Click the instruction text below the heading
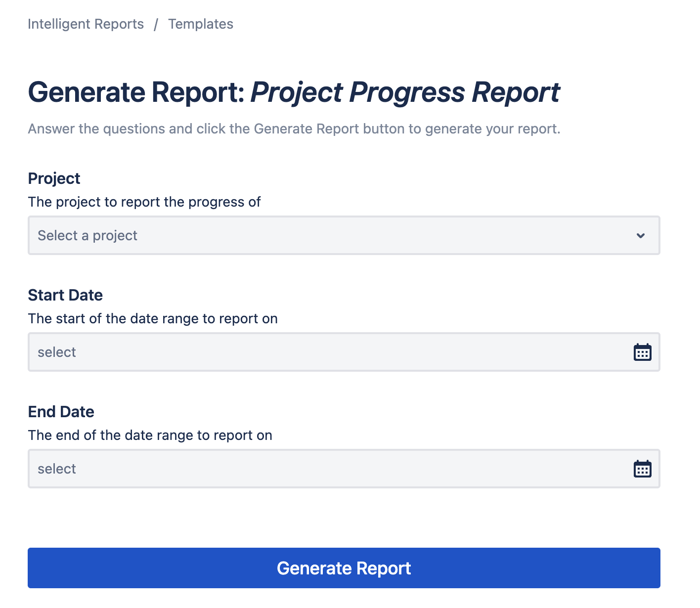 [x=294, y=129]
